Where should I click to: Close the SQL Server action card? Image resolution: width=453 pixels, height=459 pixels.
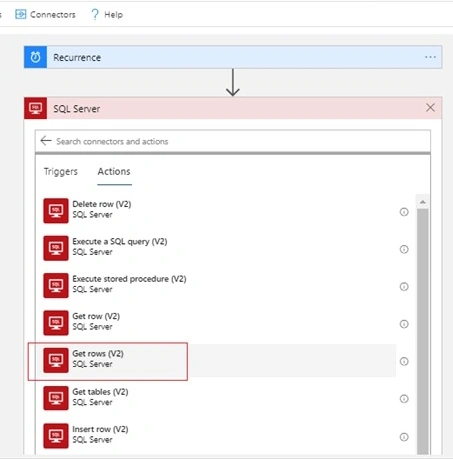[430, 107]
